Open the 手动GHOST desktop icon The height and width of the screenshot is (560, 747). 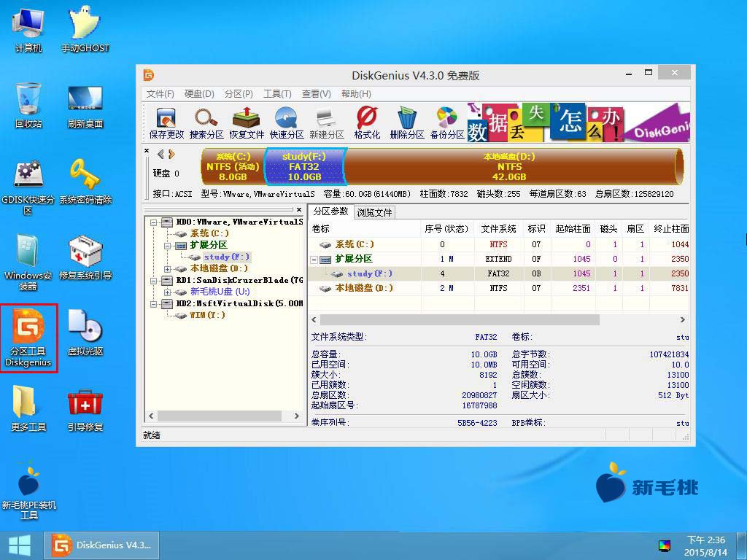click(x=85, y=29)
